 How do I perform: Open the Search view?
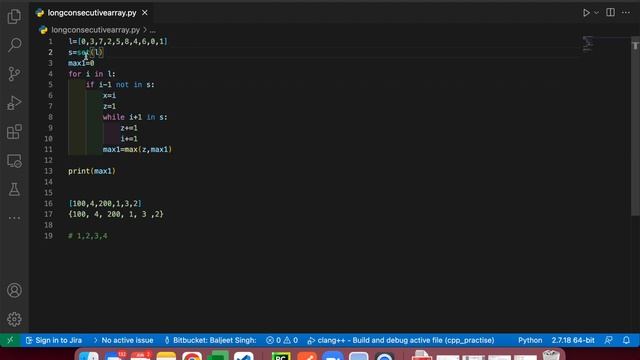[x=14, y=44]
